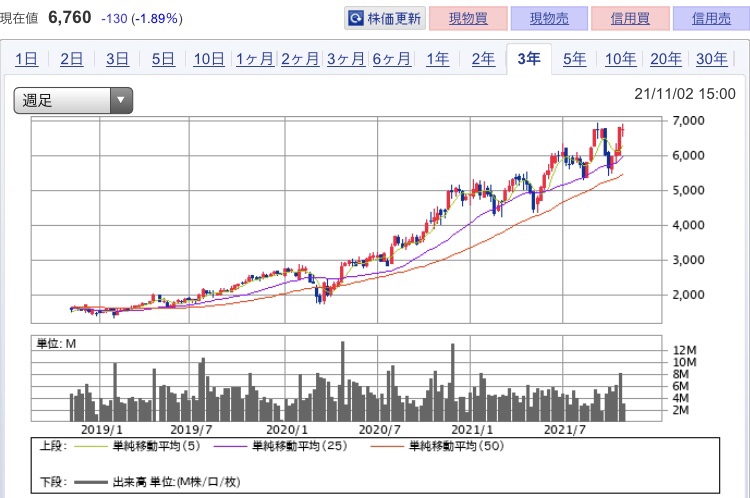Click the 現物売 sell button

[x=549, y=18]
